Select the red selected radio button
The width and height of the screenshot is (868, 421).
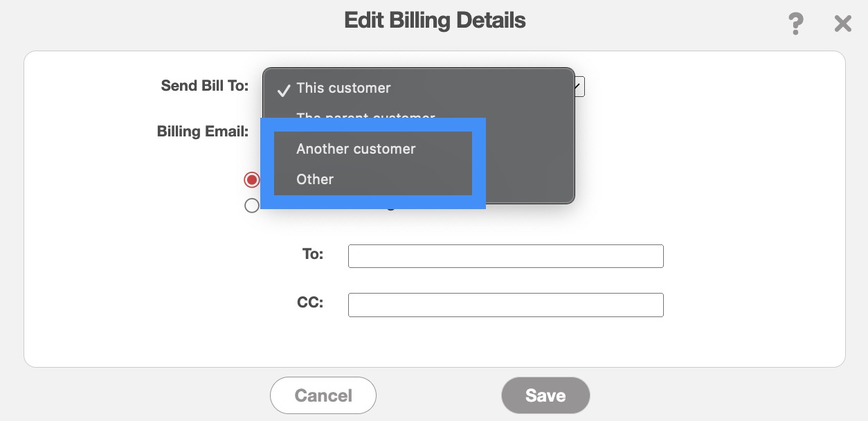[252, 180]
